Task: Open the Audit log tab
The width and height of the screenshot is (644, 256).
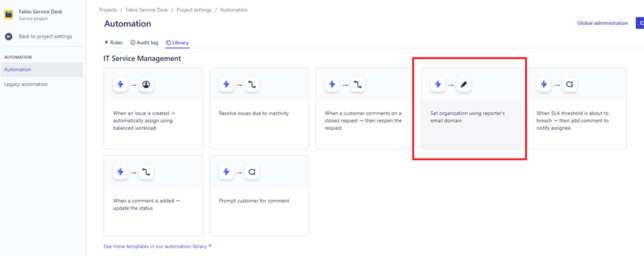Action: click(144, 43)
